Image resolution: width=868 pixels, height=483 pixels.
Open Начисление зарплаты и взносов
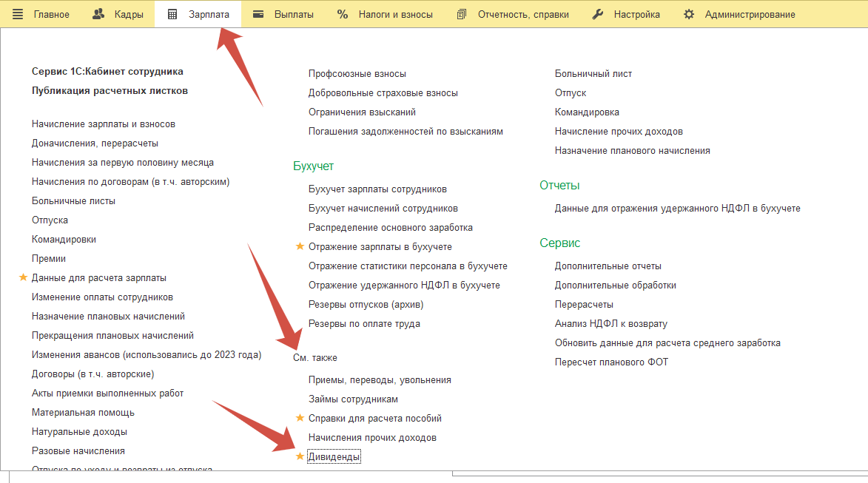pyautogui.click(x=104, y=124)
